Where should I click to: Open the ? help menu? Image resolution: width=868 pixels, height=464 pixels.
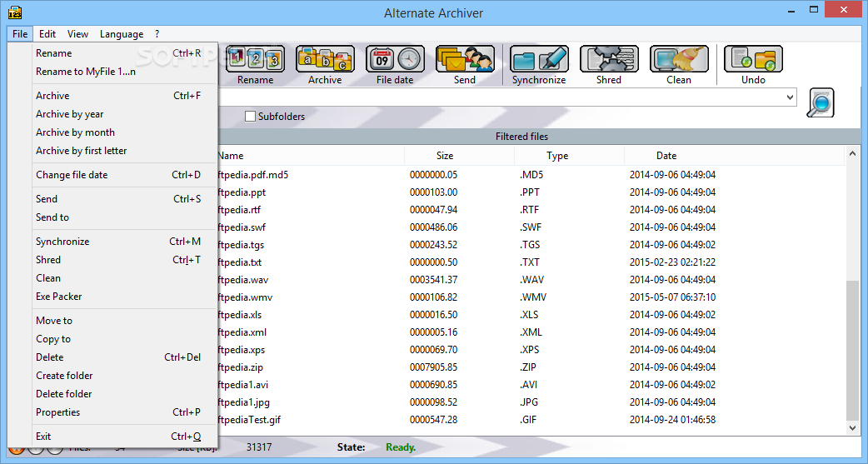(x=157, y=34)
